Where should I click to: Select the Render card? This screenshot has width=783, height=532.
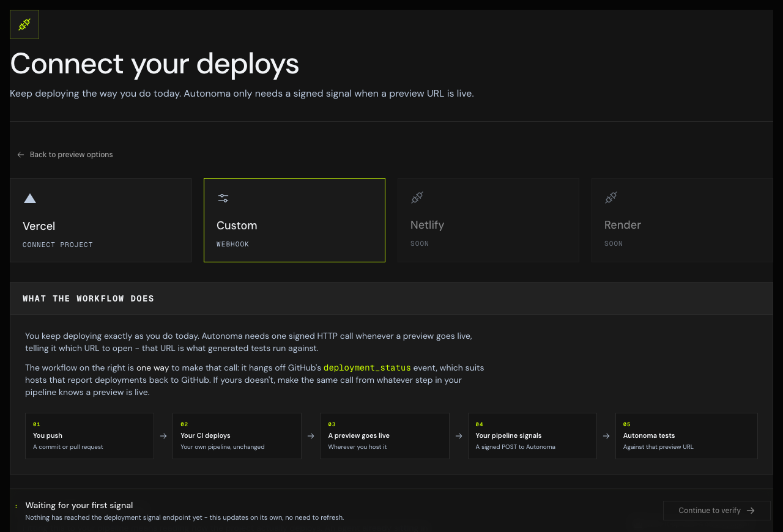[682, 220]
